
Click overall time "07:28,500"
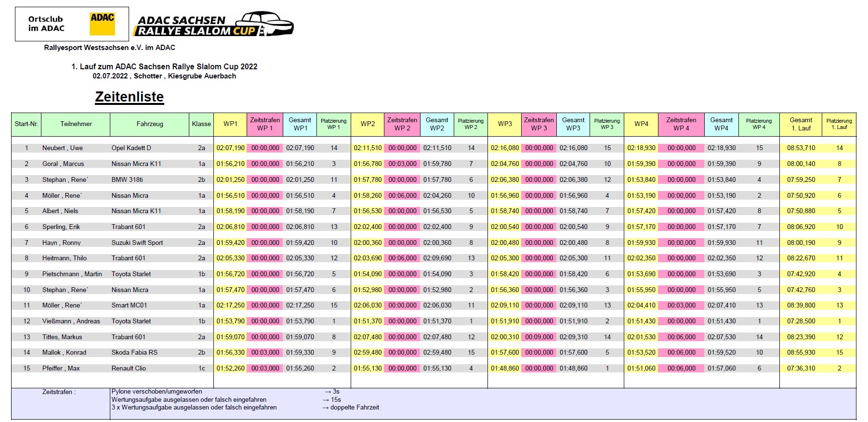point(801,321)
